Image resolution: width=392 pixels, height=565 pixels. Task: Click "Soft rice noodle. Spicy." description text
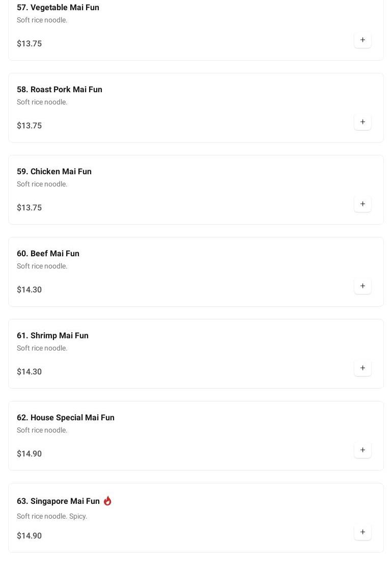coord(52,517)
